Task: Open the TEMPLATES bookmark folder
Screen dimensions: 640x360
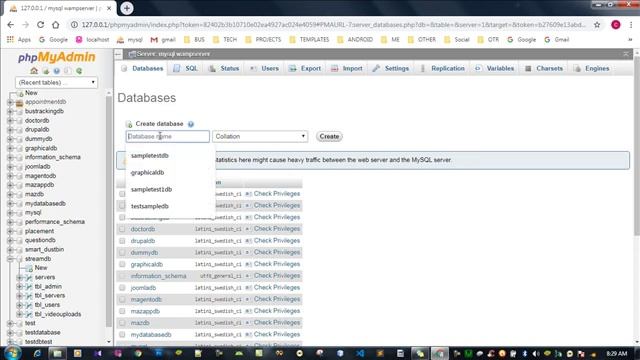Action: 309,40
